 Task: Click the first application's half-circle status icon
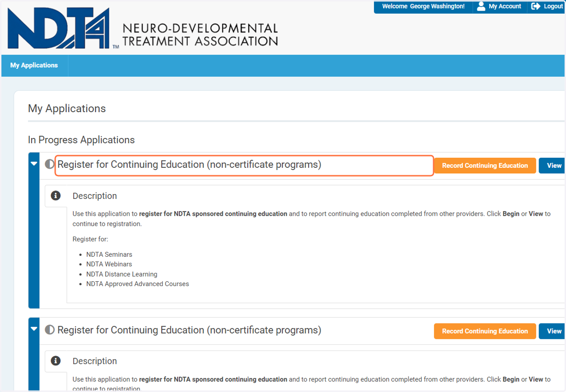50,164
